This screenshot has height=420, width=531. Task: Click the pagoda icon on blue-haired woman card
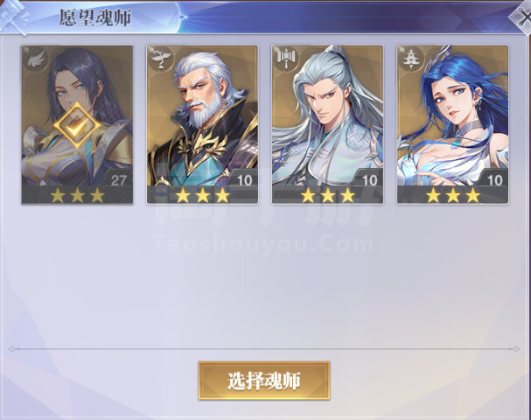point(411,59)
